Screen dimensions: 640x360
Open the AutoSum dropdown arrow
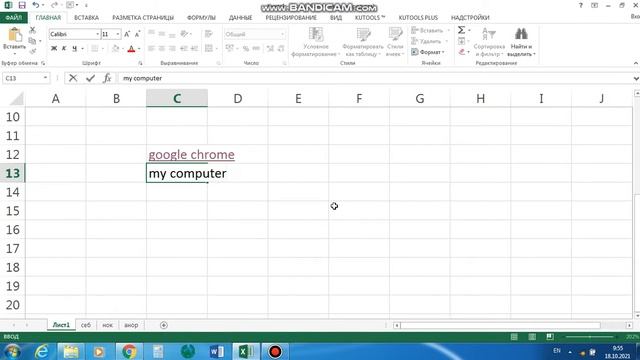coord(469,30)
